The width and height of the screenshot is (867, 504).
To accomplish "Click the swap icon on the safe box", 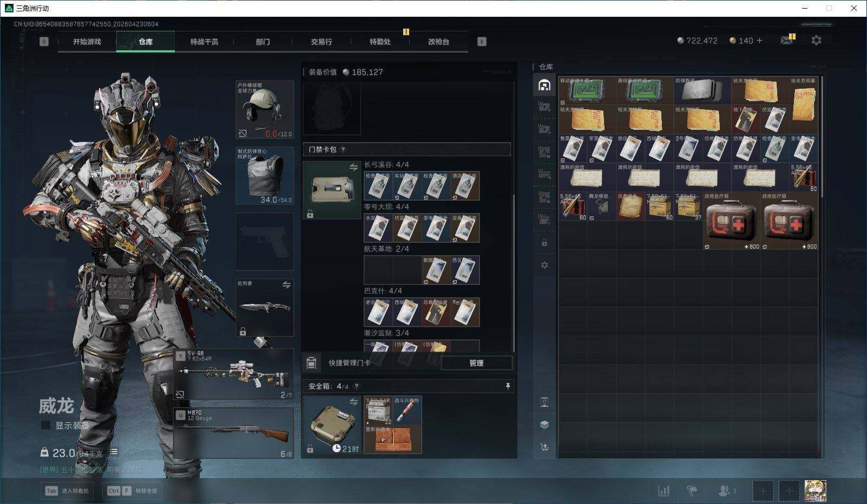I will 353,402.
